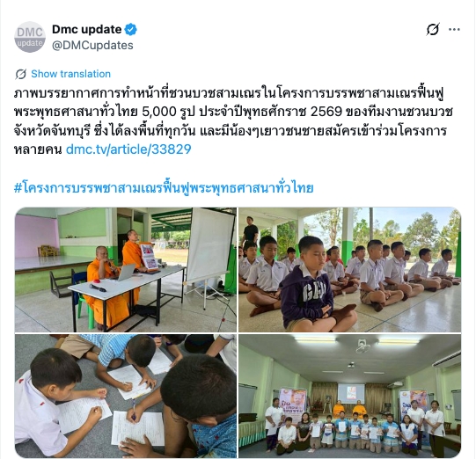Open the #โครงการบรรพชาสามเณร hashtag

(164, 188)
